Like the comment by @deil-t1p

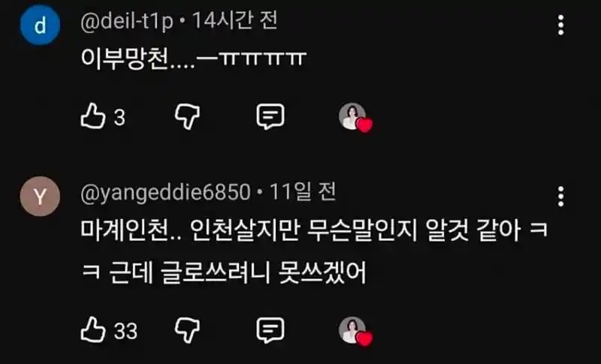(x=92, y=116)
